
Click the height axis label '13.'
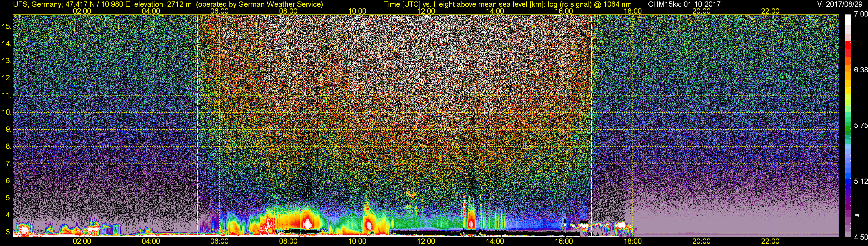7,61
